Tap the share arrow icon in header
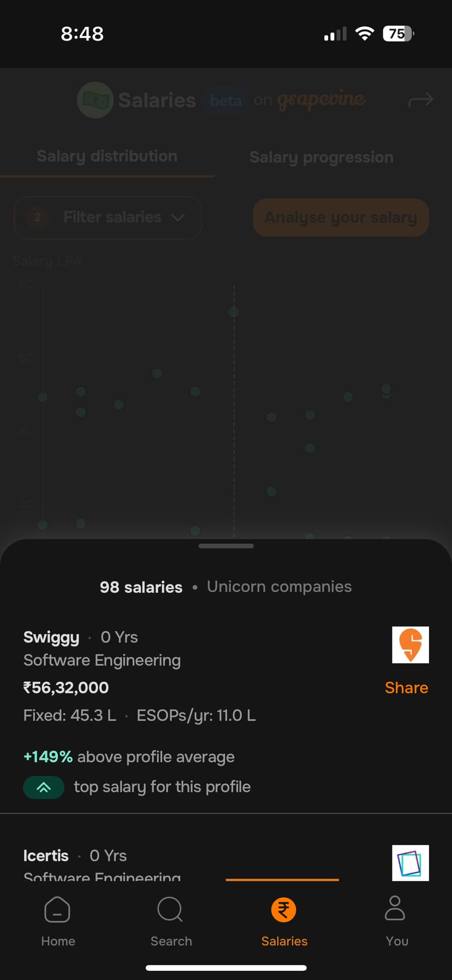452x980 pixels. click(420, 100)
